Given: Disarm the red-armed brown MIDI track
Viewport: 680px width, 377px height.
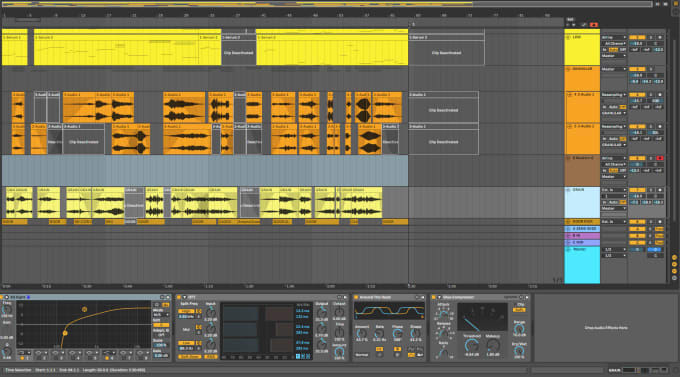Looking at the screenshot, I should (x=660, y=158).
